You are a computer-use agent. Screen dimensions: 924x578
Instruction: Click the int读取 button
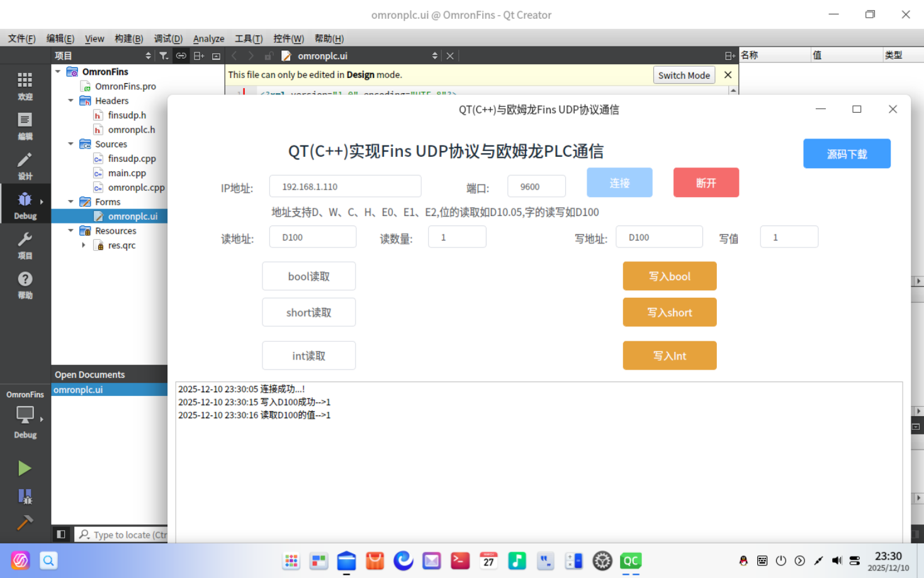point(308,356)
